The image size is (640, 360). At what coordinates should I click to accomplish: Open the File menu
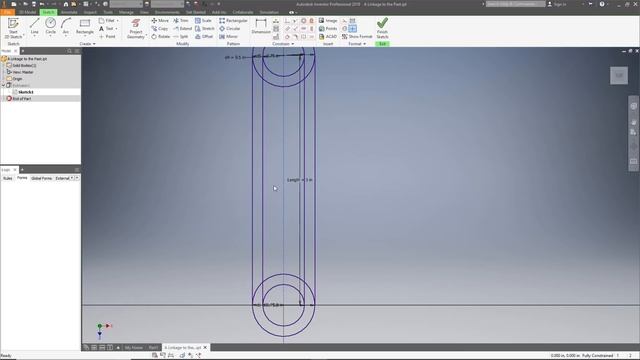(7, 12)
